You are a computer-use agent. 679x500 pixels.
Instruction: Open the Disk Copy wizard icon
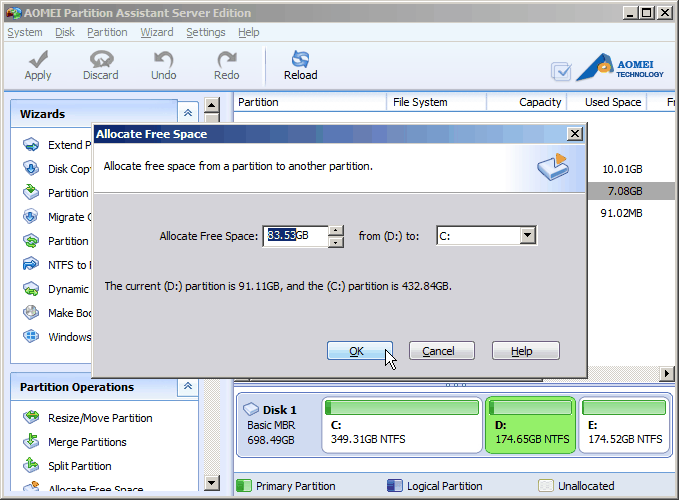click(31, 168)
